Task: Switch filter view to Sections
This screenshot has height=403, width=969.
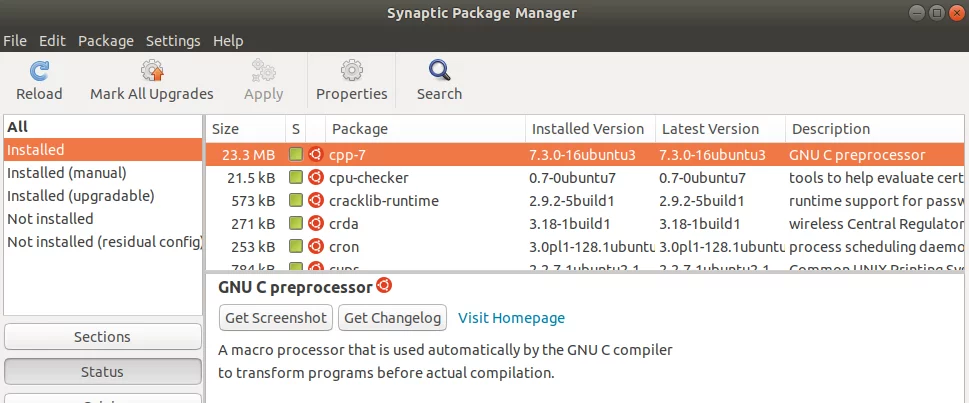Action: coord(103,337)
